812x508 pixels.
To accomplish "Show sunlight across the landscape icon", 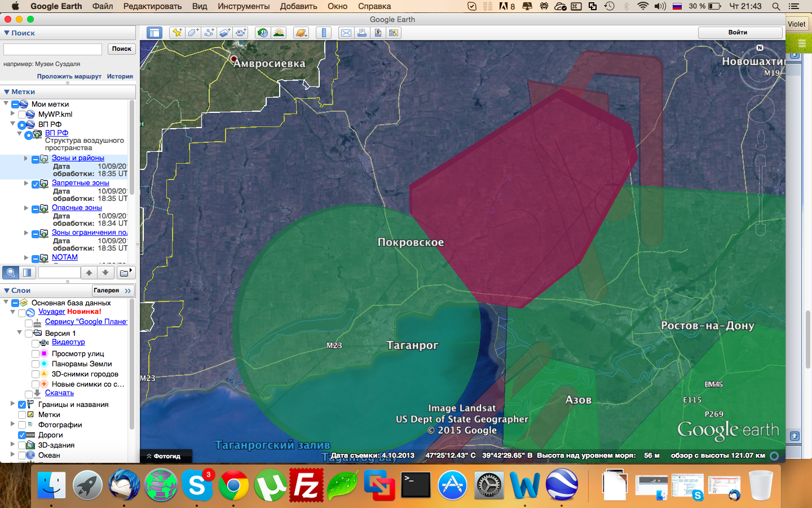I will tap(279, 33).
